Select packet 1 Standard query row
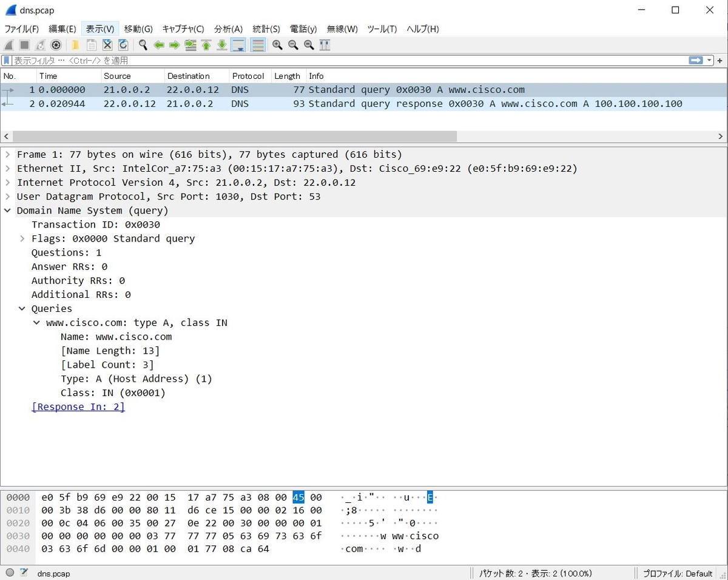Image resolution: width=728 pixels, height=580 pixels. click(364, 90)
